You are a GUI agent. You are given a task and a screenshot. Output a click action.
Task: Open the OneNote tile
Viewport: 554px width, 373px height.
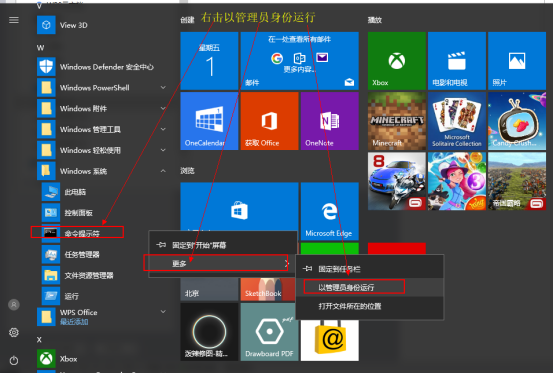coord(330,121)
